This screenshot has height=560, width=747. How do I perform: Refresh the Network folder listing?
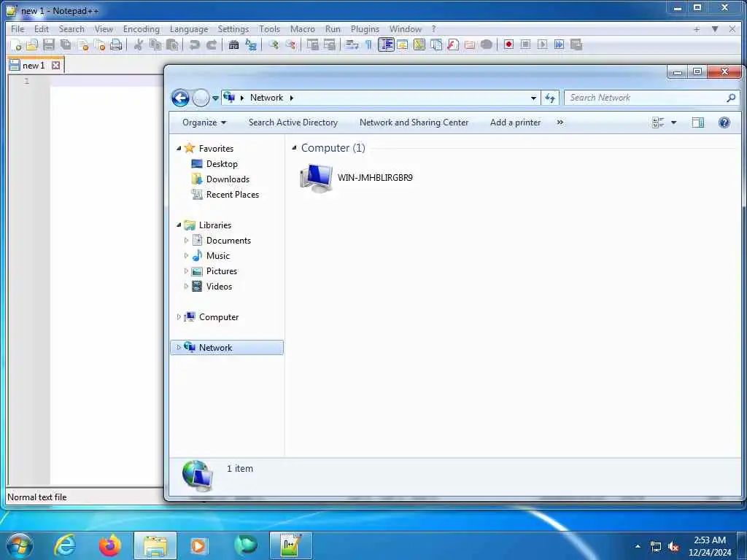(550, 98)
